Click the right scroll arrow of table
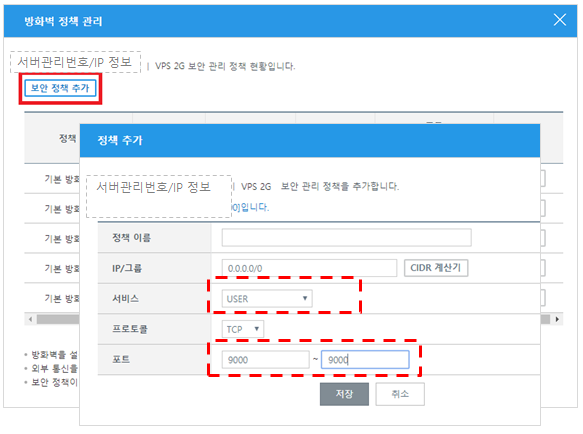This screenshot has height=434, width=583. tap(557, 319)
